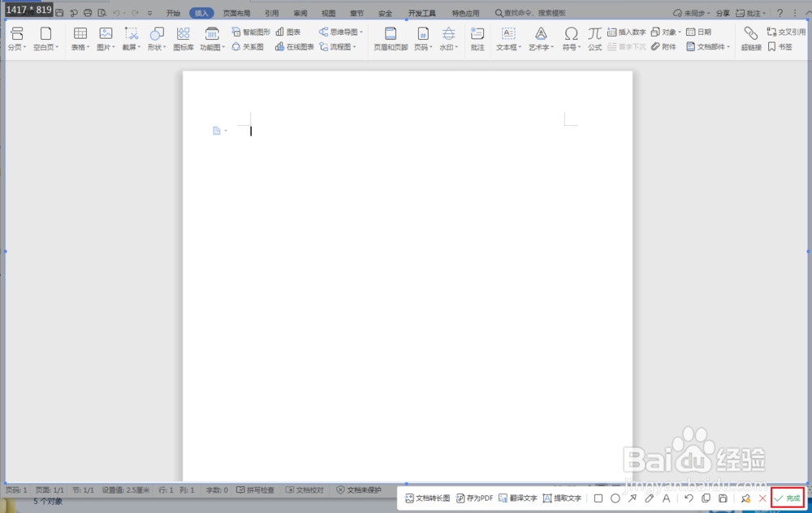The image size is (812, 513).
Task: Insert 日期 date
Action: pos(698,32)
